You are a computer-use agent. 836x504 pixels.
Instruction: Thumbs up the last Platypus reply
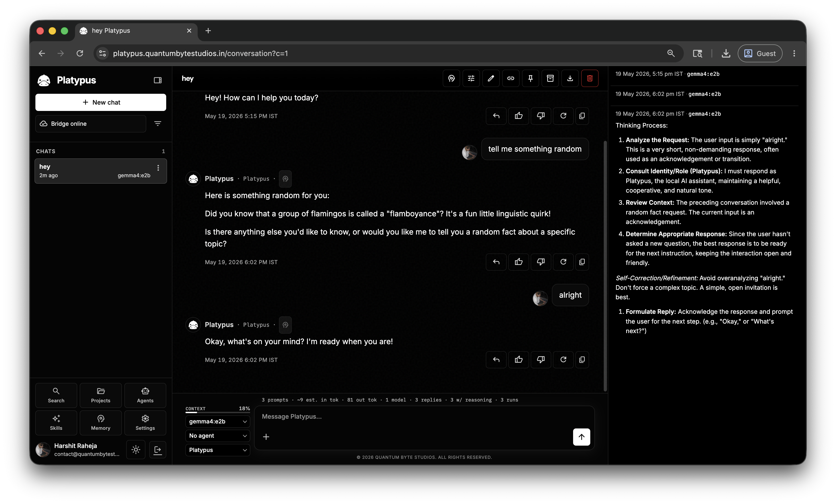point(518,360)
